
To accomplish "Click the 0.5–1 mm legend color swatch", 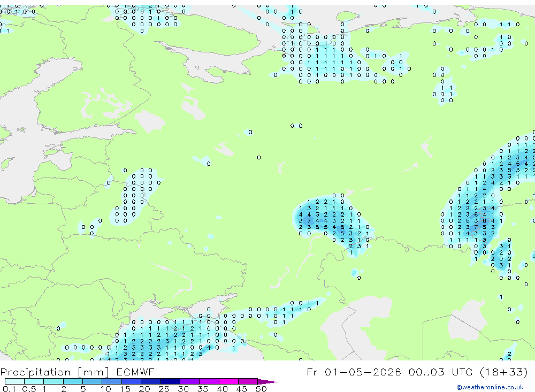I will 34,381.
